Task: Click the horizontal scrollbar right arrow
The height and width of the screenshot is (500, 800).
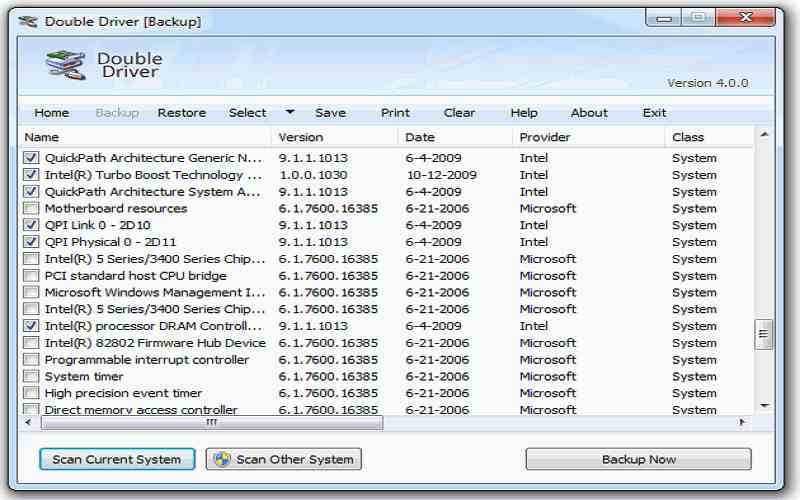Action: [x=742, y=422]
